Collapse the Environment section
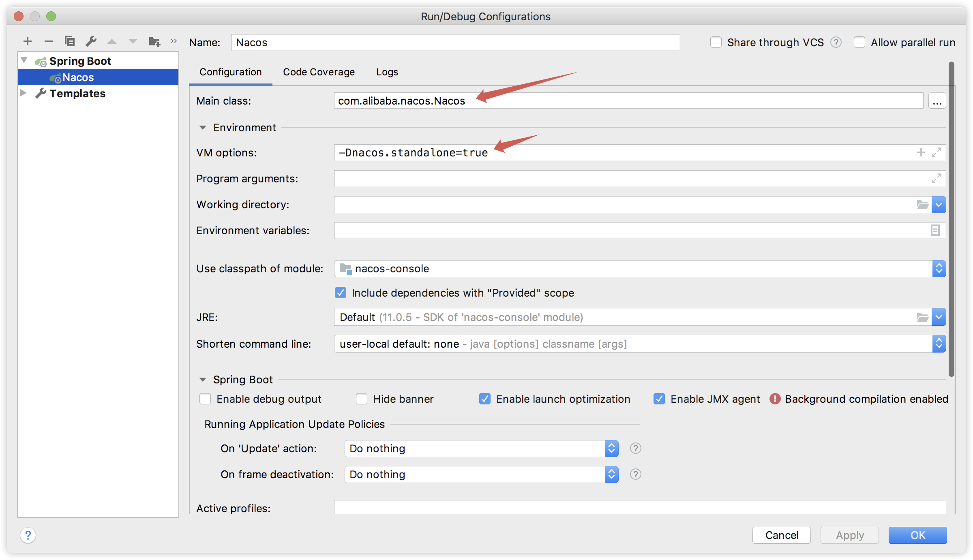 pos(203,128)
